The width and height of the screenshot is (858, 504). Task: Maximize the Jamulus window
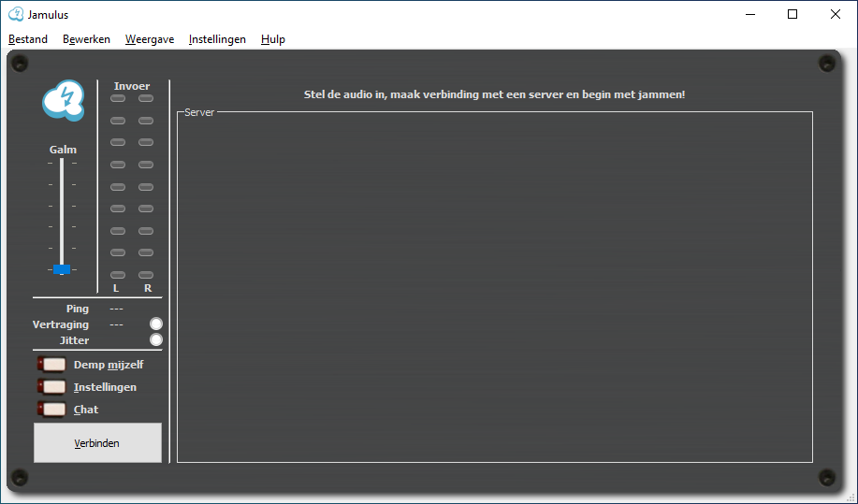(793, 14)
